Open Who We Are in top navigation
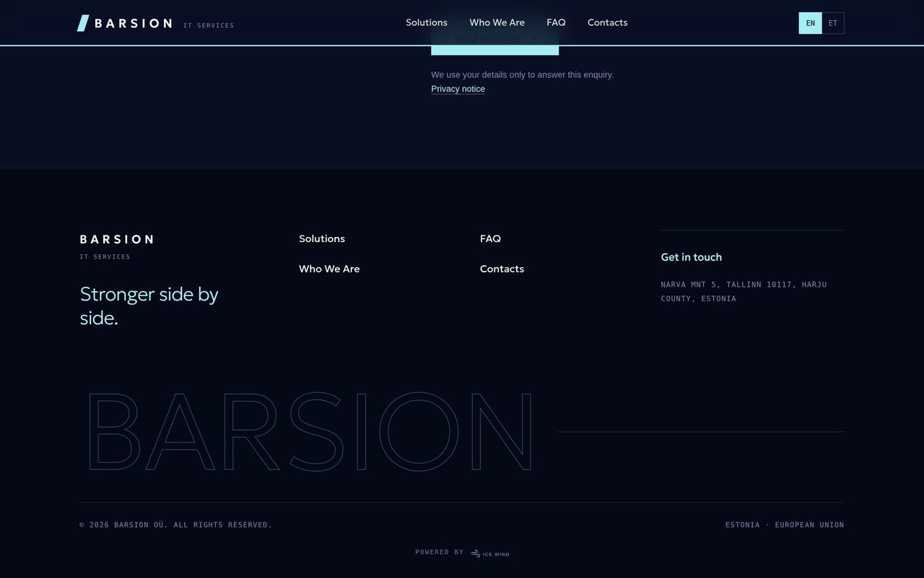This screenshot has width=924, height=578. tap(497, 22)
